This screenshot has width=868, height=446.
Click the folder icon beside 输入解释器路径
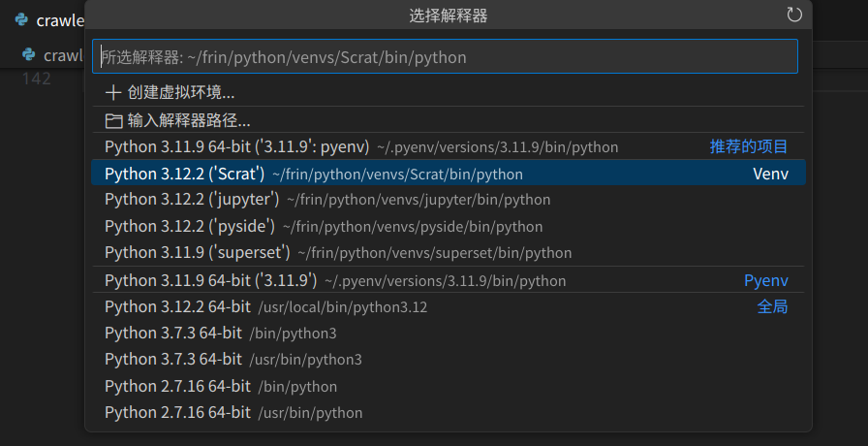tap(113, 121)
